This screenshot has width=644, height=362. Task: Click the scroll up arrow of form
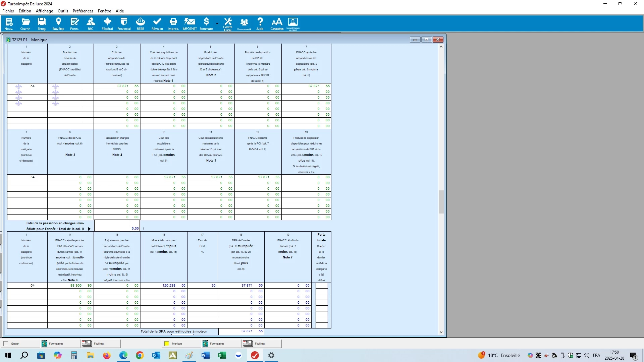pyautogui.click(x=441, y=47)
